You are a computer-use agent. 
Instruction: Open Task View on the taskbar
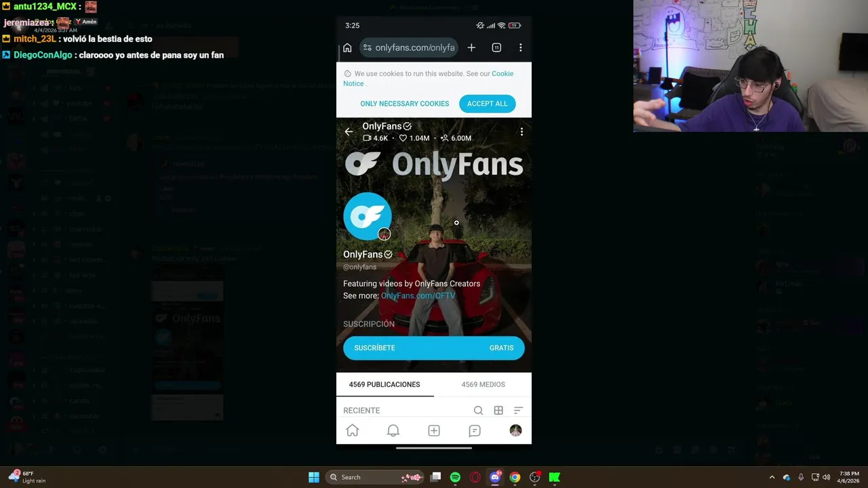(x=436, y=477)
